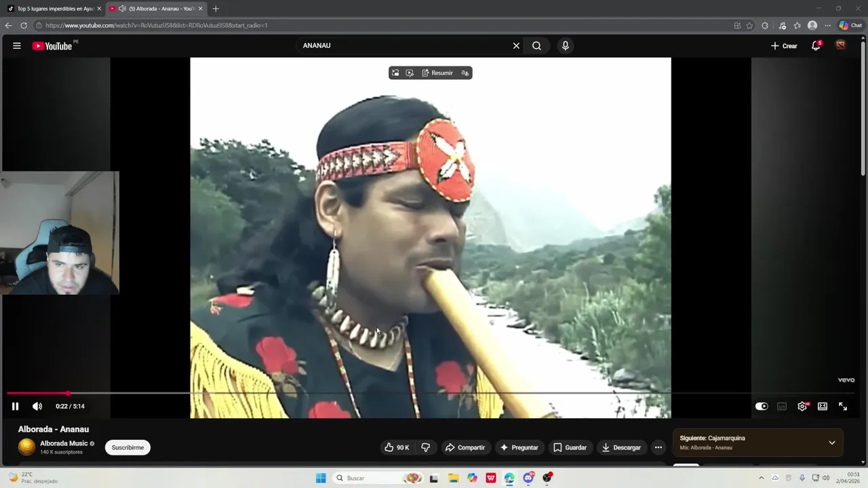
Task: Click the taskbar Buscar search box
Action: [378, 478]
